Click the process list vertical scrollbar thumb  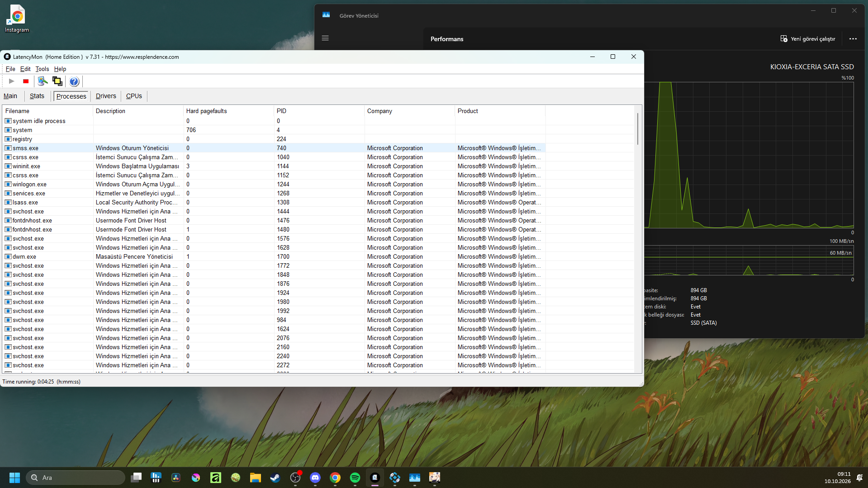(x=638, y=129)
